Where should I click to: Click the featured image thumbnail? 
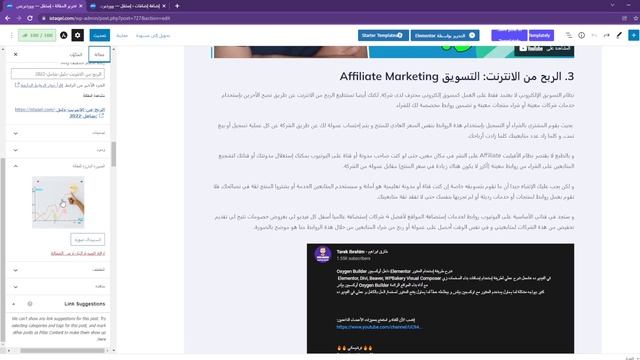point(58,202)
